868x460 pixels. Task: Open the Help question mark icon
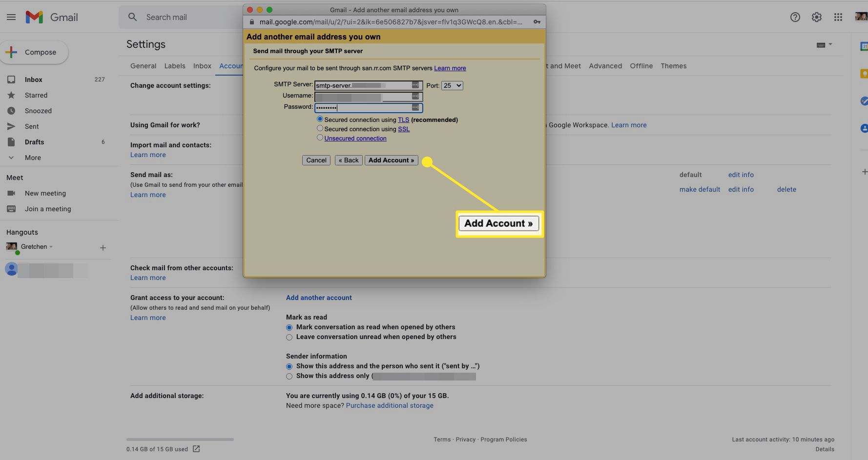795,17
